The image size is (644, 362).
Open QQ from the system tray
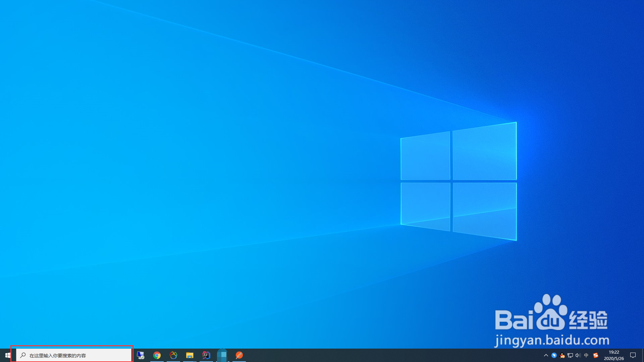pyautogui.click(x=562, y=355)
